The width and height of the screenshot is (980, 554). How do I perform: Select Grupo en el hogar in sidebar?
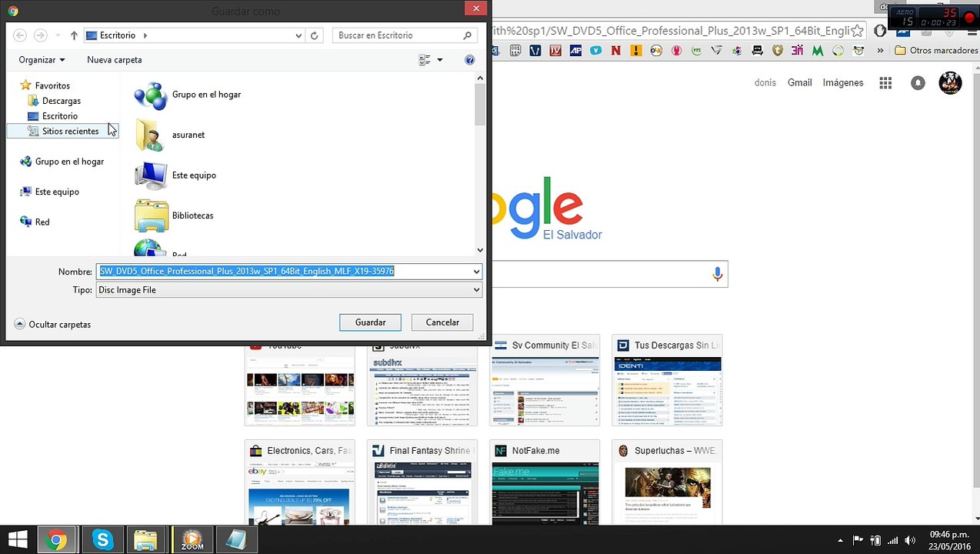[62, 162]
